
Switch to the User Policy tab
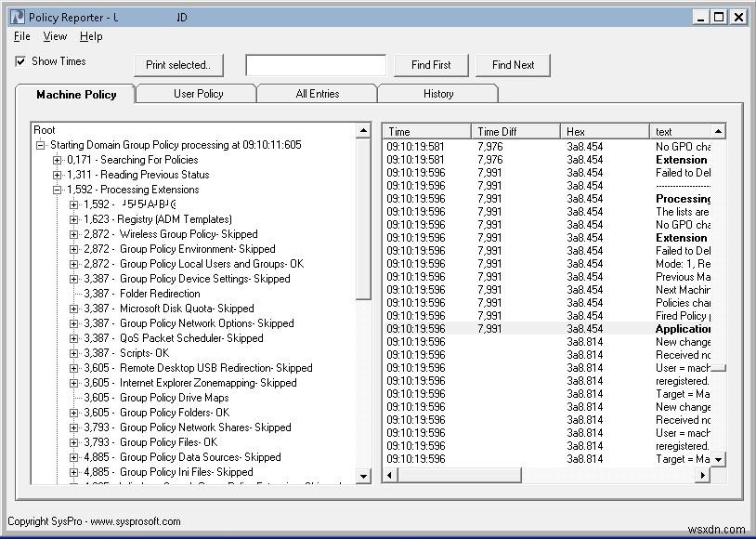point(196,93)
